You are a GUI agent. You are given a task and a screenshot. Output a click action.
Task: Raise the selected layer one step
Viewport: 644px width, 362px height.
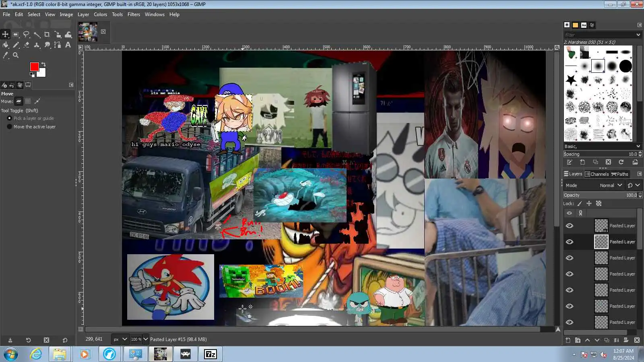587,340
